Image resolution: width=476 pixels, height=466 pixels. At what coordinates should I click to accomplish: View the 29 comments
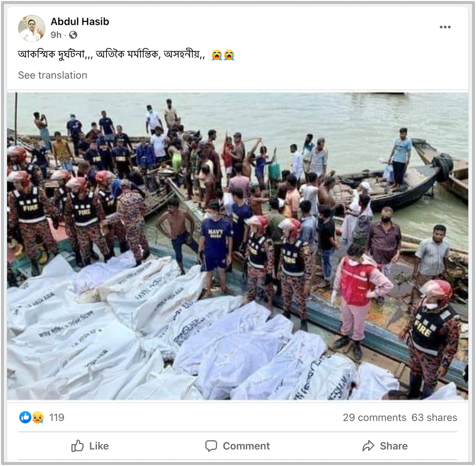coord(374,417)
